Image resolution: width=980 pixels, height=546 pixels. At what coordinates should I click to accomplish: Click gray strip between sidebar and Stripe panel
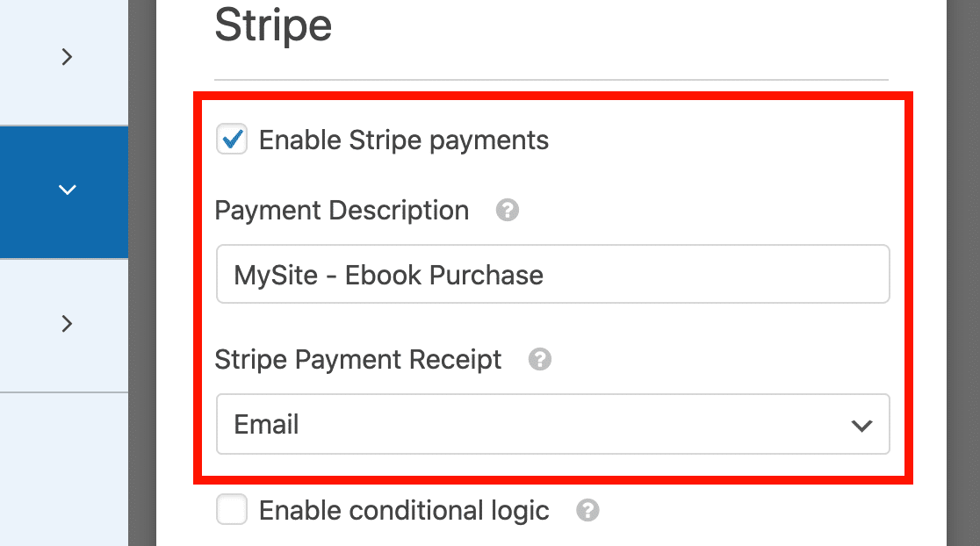point(142,273)
